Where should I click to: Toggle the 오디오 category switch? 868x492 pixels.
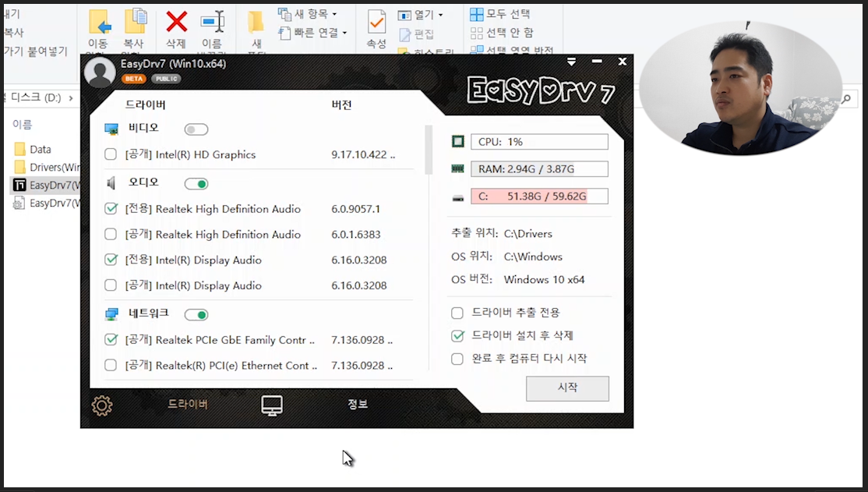[x=196, y=184]
